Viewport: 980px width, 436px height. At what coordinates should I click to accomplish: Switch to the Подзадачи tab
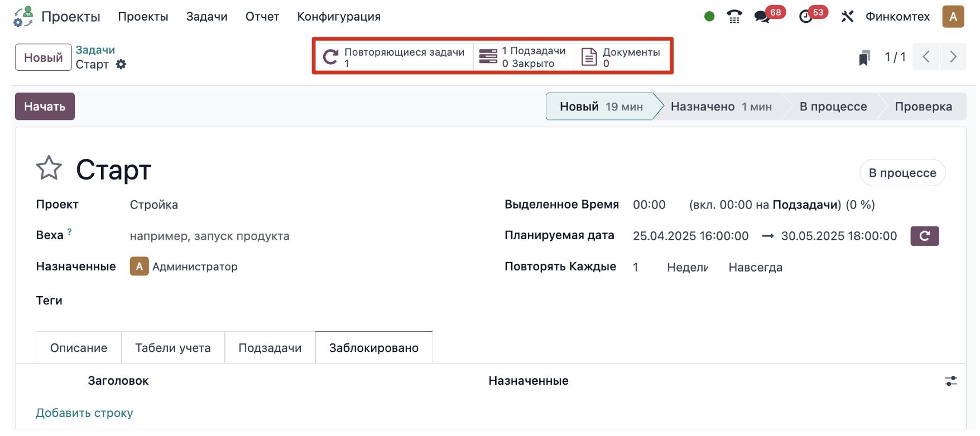point(270,348)
